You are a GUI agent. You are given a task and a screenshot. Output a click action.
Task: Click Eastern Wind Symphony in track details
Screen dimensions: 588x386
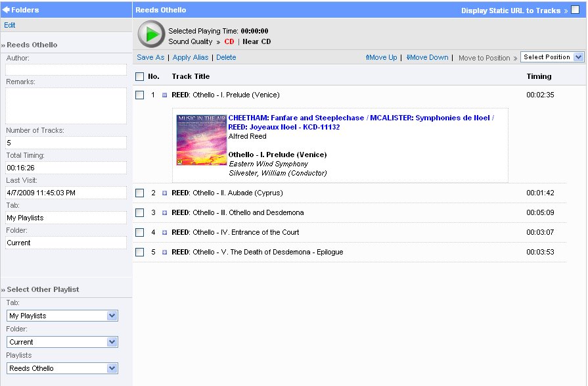pos(268,164)
